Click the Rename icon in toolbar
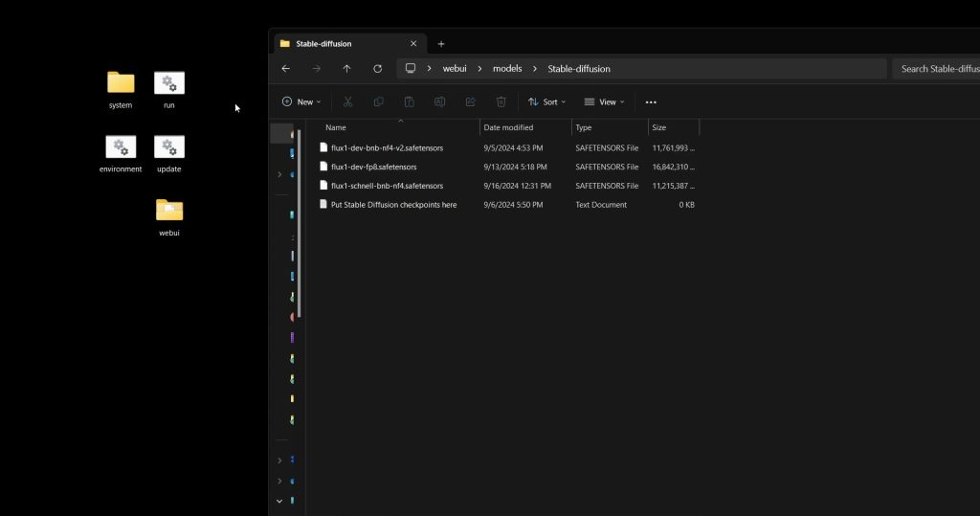 (439, 101)
